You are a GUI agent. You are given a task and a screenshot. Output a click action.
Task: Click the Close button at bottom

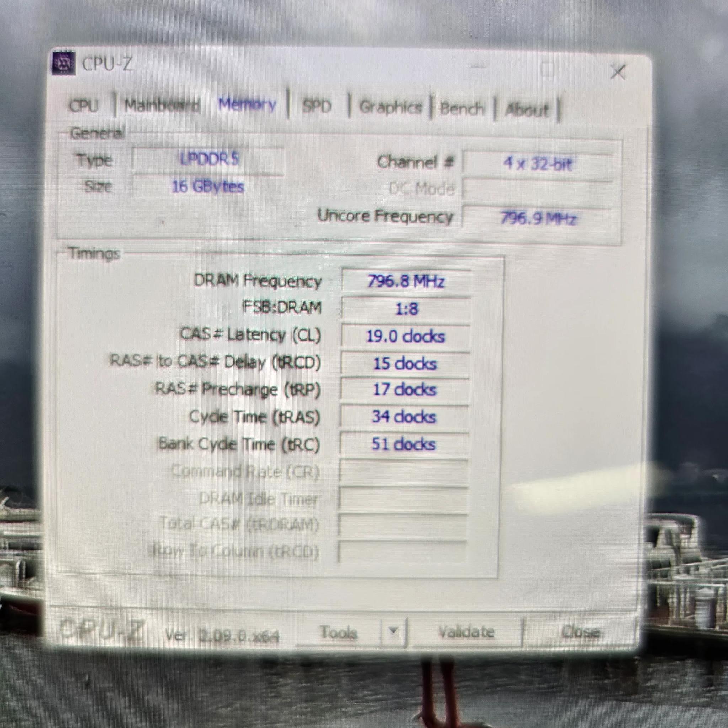pos(579,632)
